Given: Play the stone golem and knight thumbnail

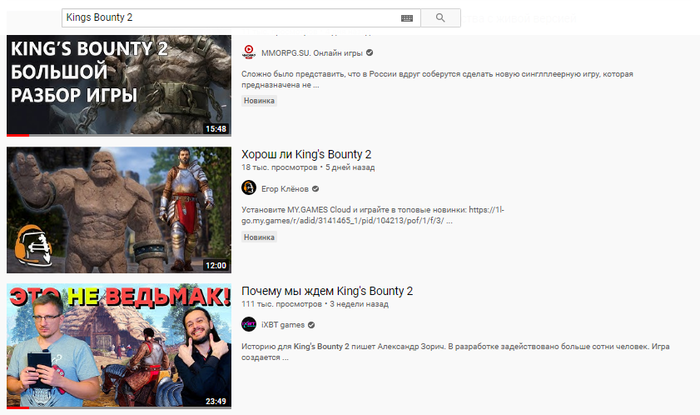Looking at the screenshot, I should pos(119,210).
